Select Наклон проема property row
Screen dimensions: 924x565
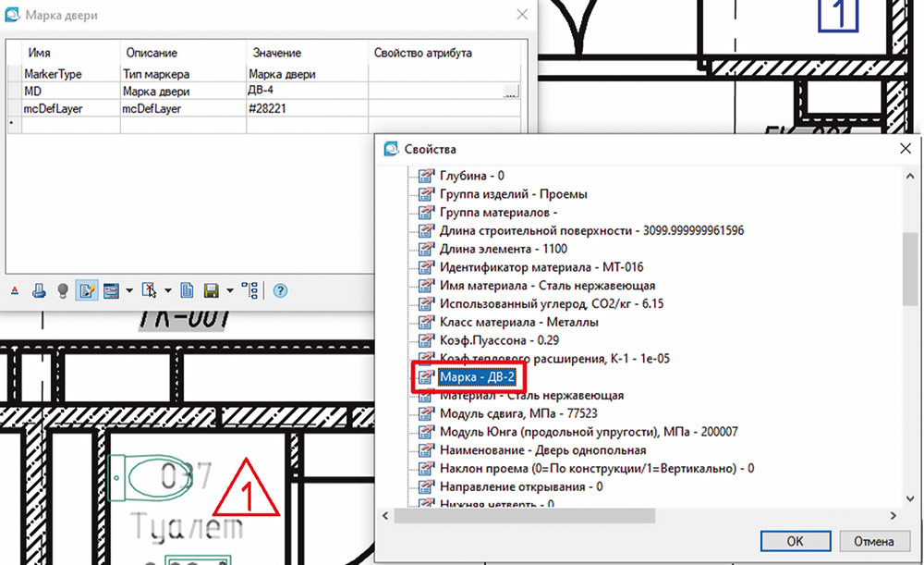click(597, 468)
